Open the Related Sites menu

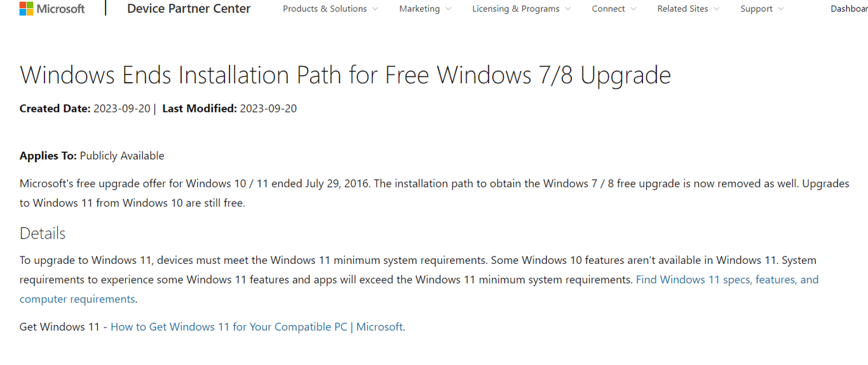pyautogui.click(x=682, y=9)
